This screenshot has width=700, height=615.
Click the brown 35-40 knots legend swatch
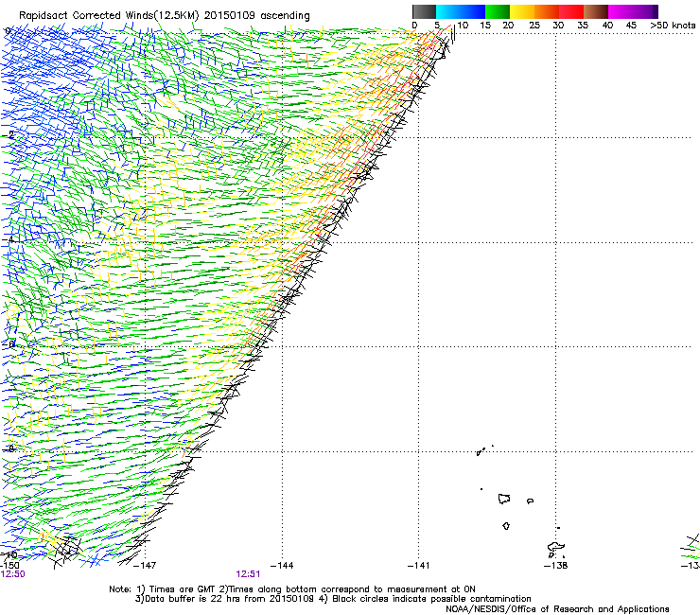click(x=596, y=11)
